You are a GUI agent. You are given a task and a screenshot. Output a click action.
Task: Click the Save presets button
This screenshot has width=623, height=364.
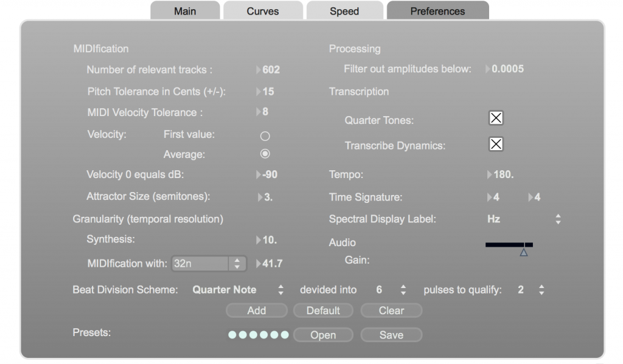point(391,335)
